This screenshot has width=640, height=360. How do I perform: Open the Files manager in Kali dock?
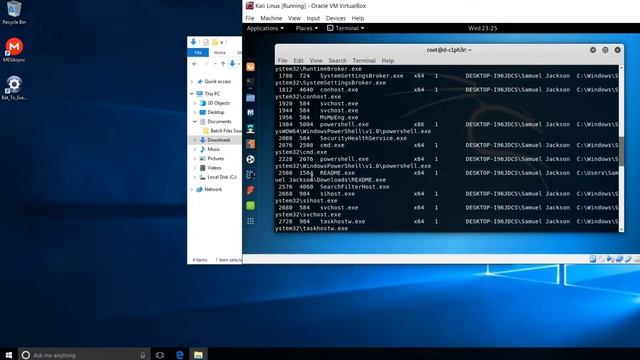pyautogui.click(x=251, y=98)
